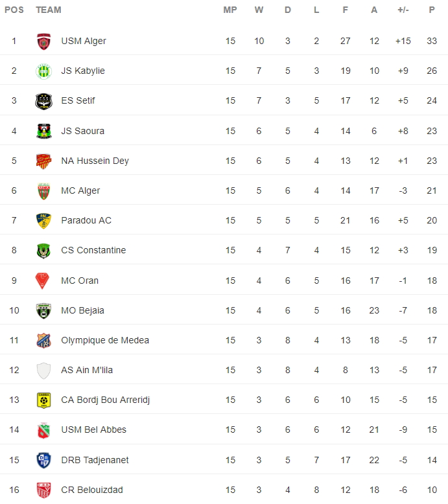
Task: Click the TEAM column header
Action: [49, 10]
